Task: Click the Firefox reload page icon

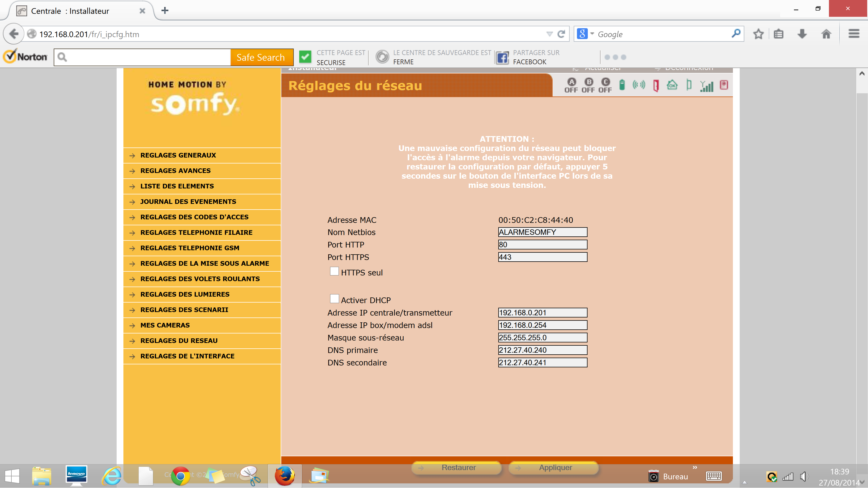Action: pos(561,34)
